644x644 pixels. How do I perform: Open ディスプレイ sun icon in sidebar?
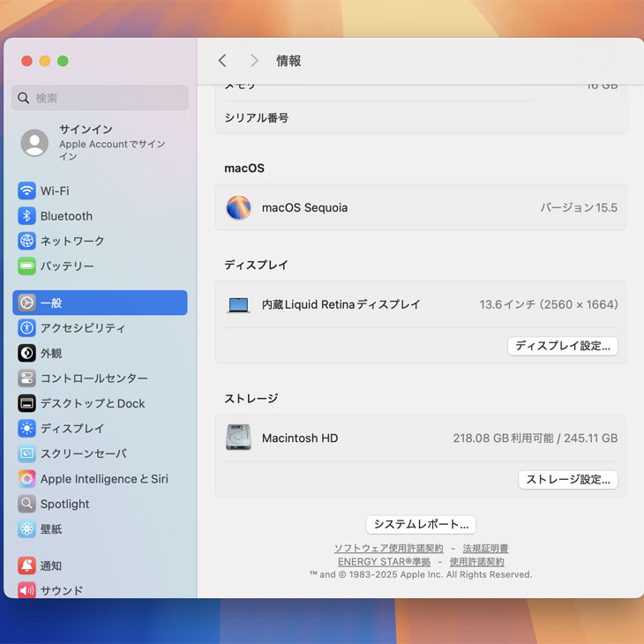(x=26, y=429)
